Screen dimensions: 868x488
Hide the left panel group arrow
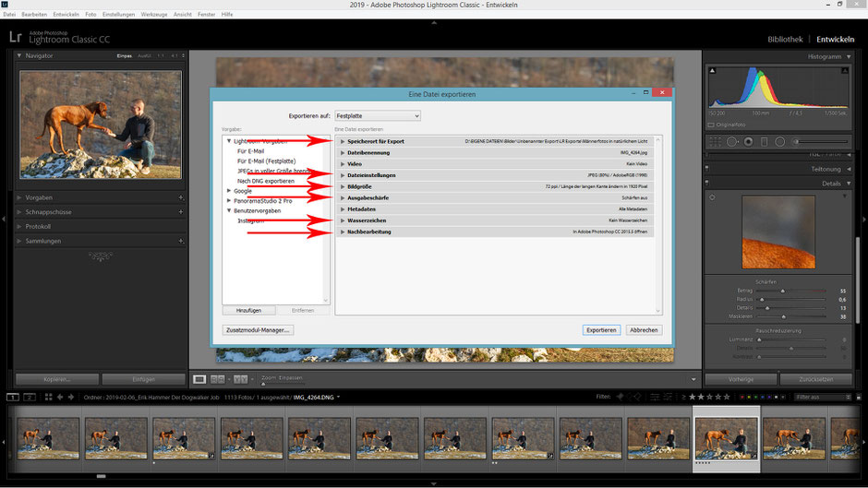[4, 220]
